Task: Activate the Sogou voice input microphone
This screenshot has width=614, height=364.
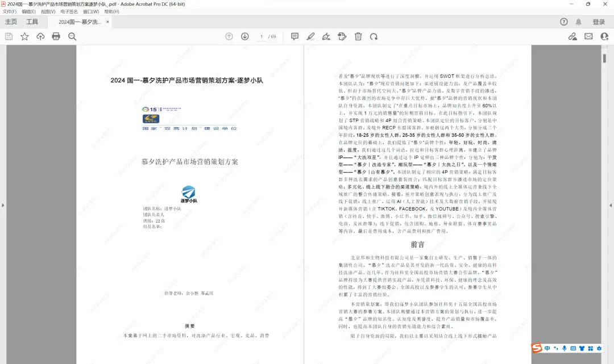Action: (x=564, y=348)
